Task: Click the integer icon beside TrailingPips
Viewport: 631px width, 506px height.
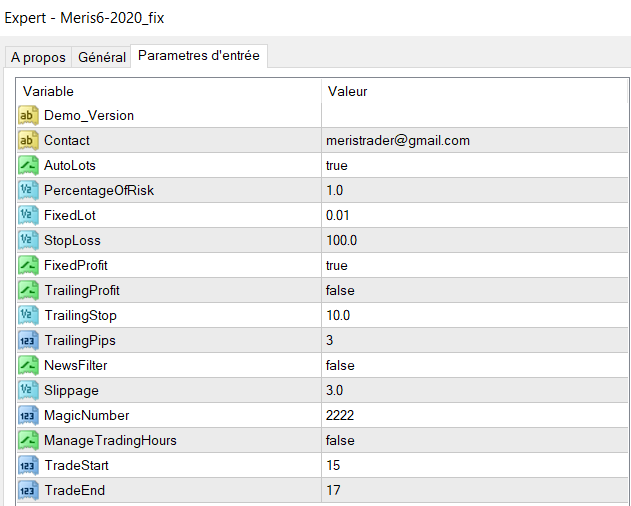Action: (x=28, y=341)
